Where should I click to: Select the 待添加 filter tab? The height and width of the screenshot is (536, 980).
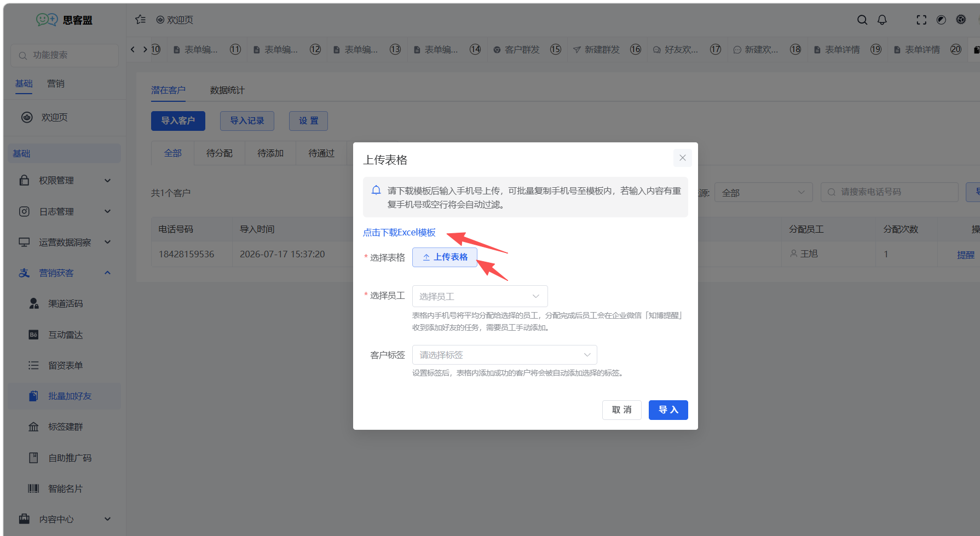tap(270, 153)
